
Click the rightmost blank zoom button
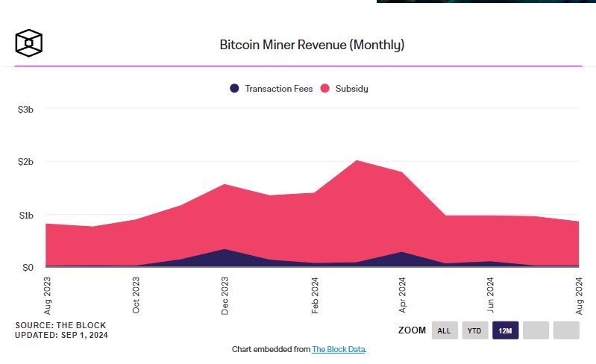[x=566, y=330]
